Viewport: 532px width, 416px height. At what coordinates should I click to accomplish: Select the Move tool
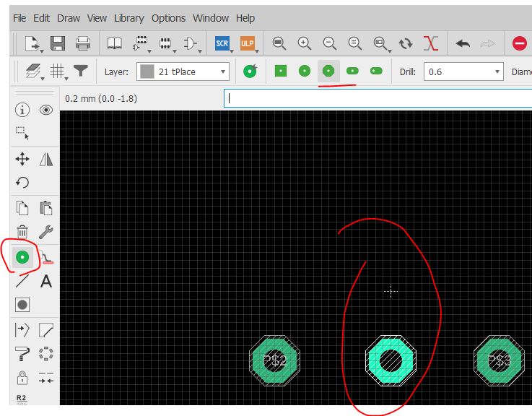click(x=22, y=159)
